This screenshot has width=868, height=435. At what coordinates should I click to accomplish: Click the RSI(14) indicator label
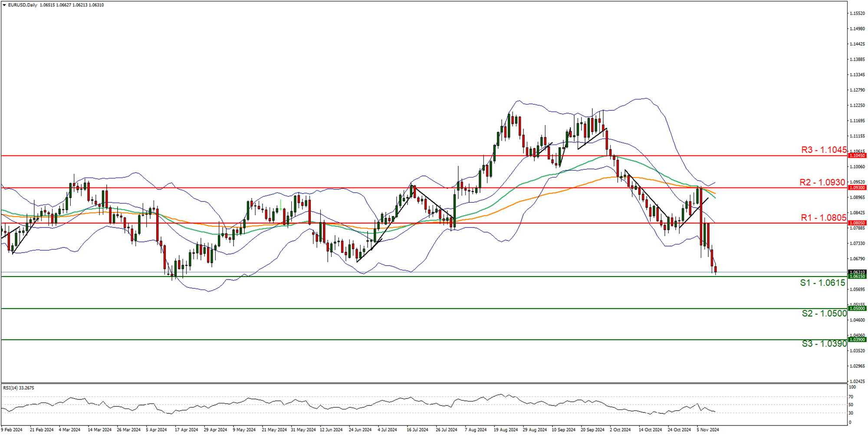click(18, 388)
